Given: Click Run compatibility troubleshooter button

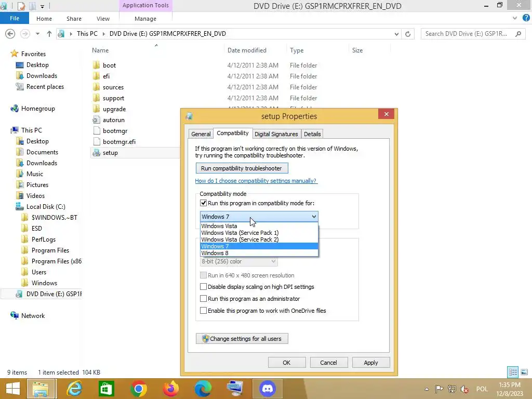Looking at the screenshot, I should click(242, 168).
